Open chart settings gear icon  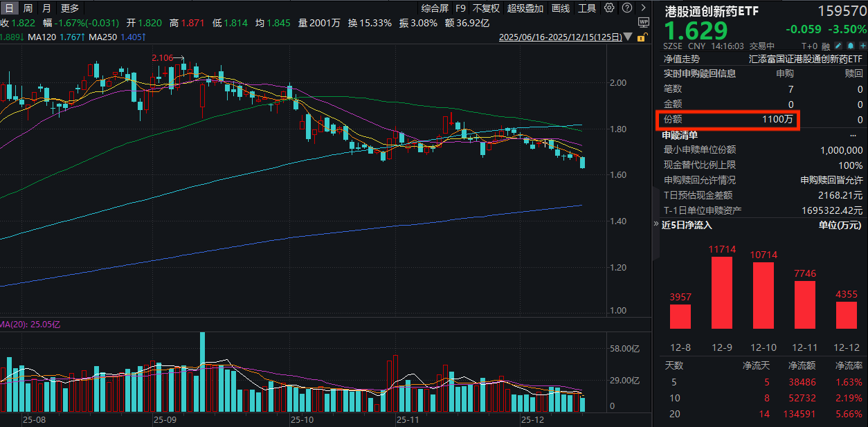(609, 8)
